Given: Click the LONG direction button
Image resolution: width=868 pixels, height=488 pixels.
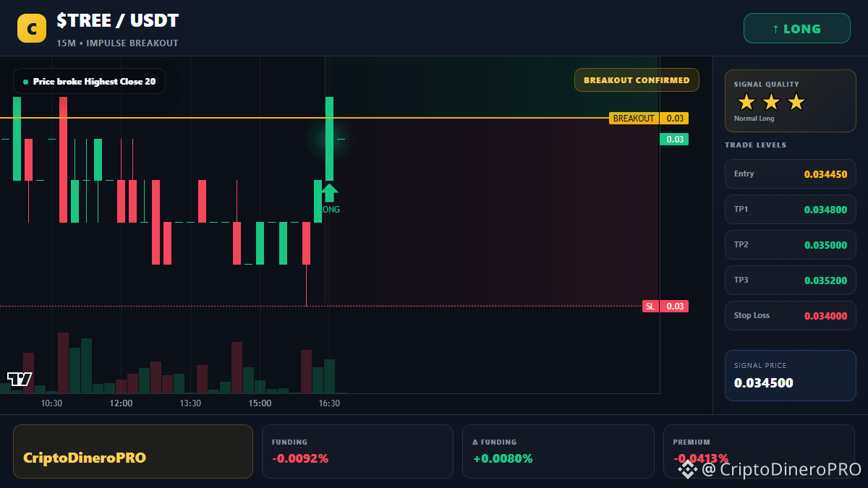Looking at the screenshot, I should (x=797, y=29).
